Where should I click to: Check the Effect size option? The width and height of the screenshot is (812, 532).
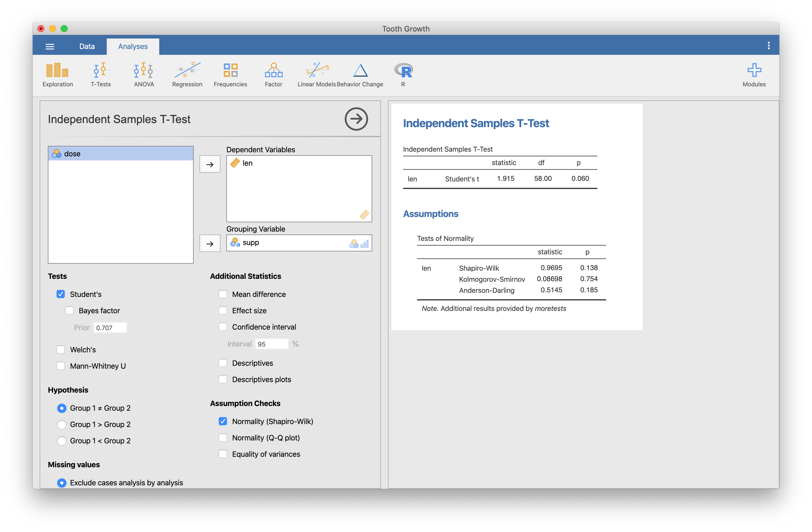[223, 311]
